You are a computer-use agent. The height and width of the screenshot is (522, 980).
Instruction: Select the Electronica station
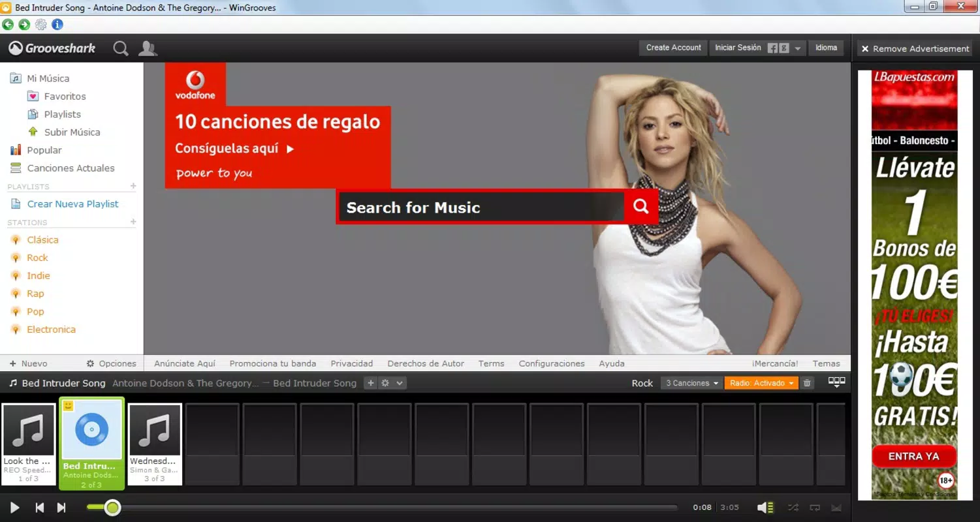(x=51, y=330)
